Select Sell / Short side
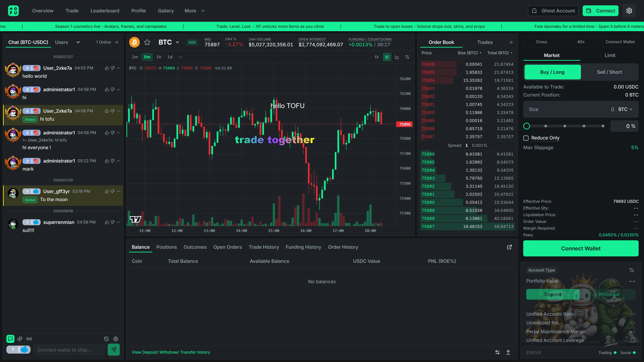The image size is (644, 362). tap(609, 72)
